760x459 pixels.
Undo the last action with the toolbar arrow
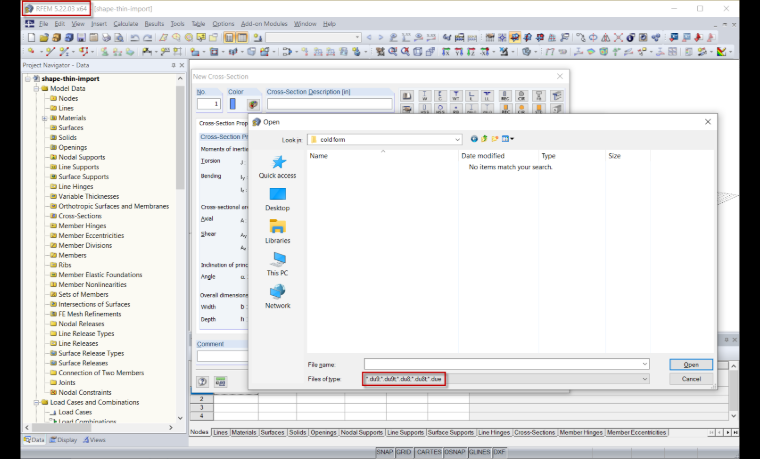pos(135,37)
